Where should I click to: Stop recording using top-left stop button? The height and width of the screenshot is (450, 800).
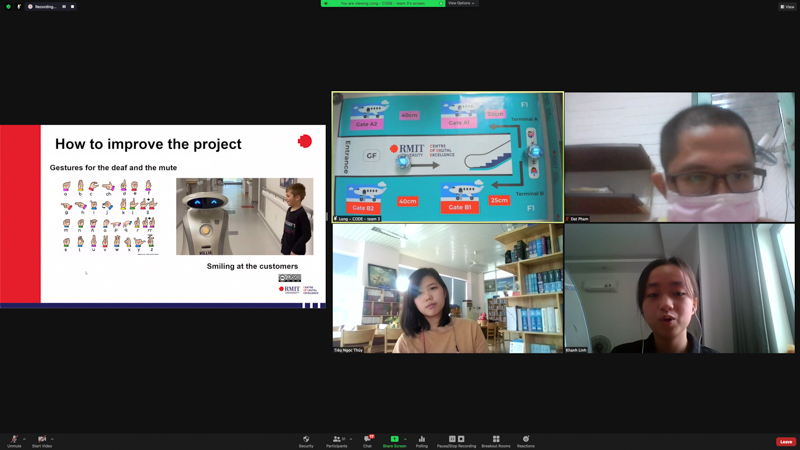pyautogui.click(x=72, y=6)
